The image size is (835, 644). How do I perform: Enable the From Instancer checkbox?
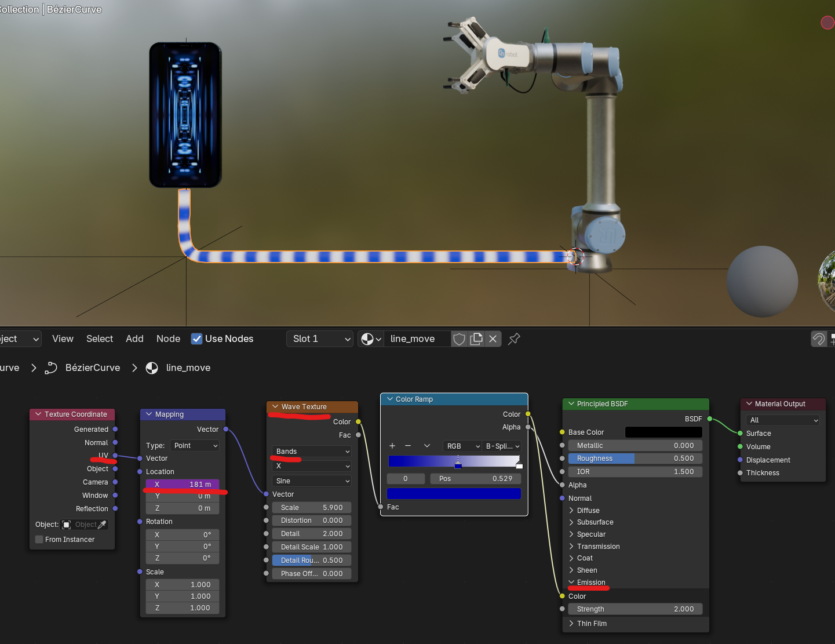coord(39,540)
